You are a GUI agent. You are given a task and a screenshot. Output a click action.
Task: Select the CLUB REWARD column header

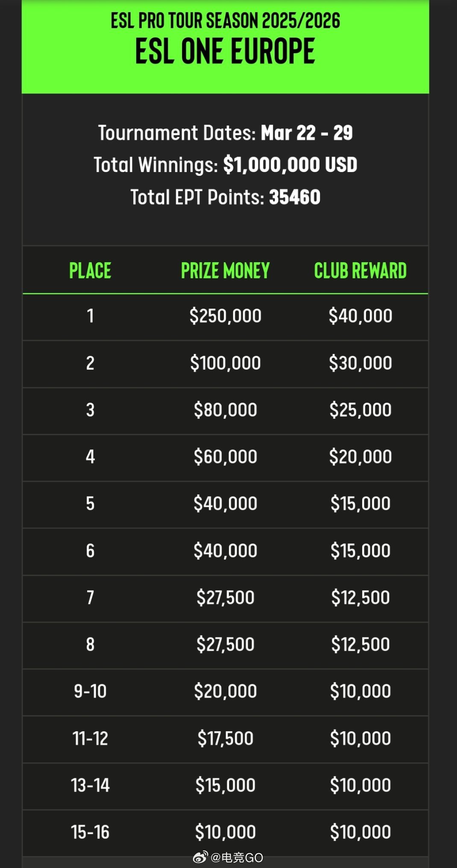pyautogui.click(x=360, y=271)
